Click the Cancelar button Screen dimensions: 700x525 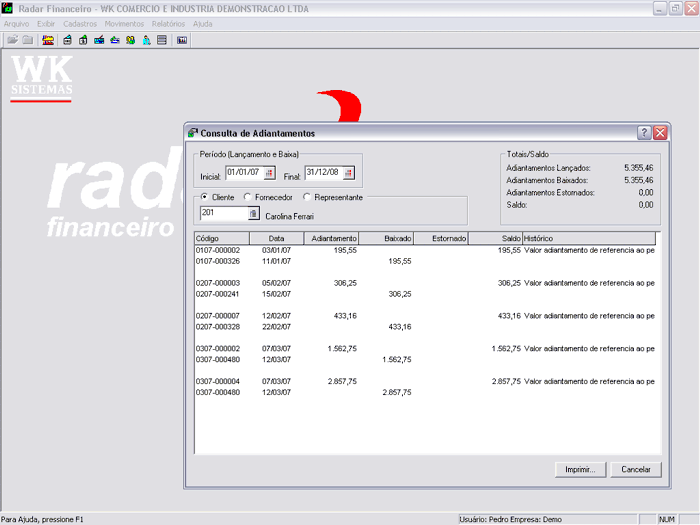(x=636, y=469)
